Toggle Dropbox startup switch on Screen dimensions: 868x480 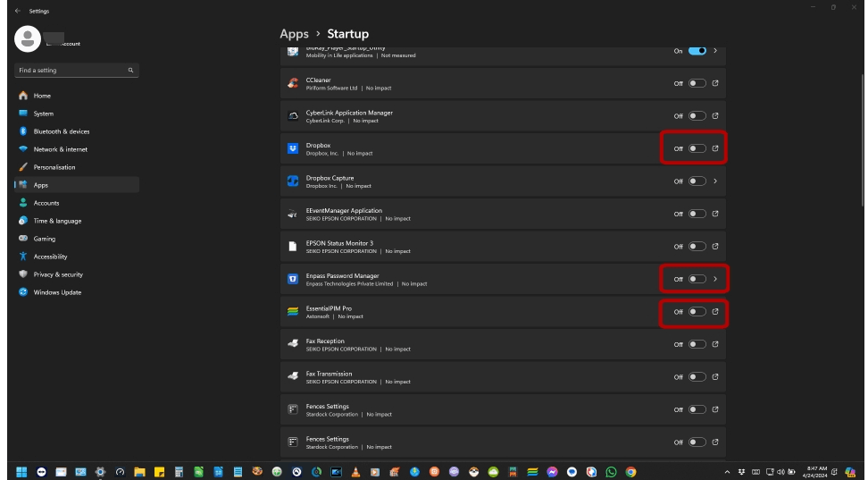point(697,148)
